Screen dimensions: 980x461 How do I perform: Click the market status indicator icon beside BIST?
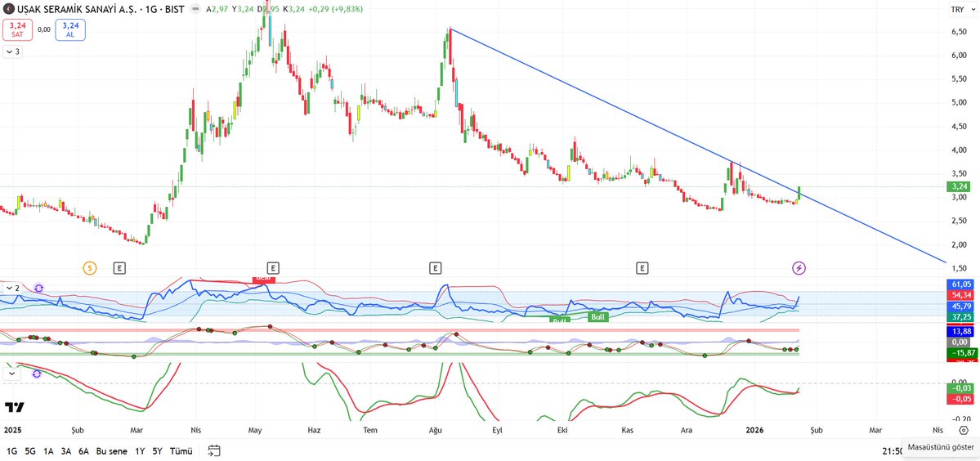[196, 9]
